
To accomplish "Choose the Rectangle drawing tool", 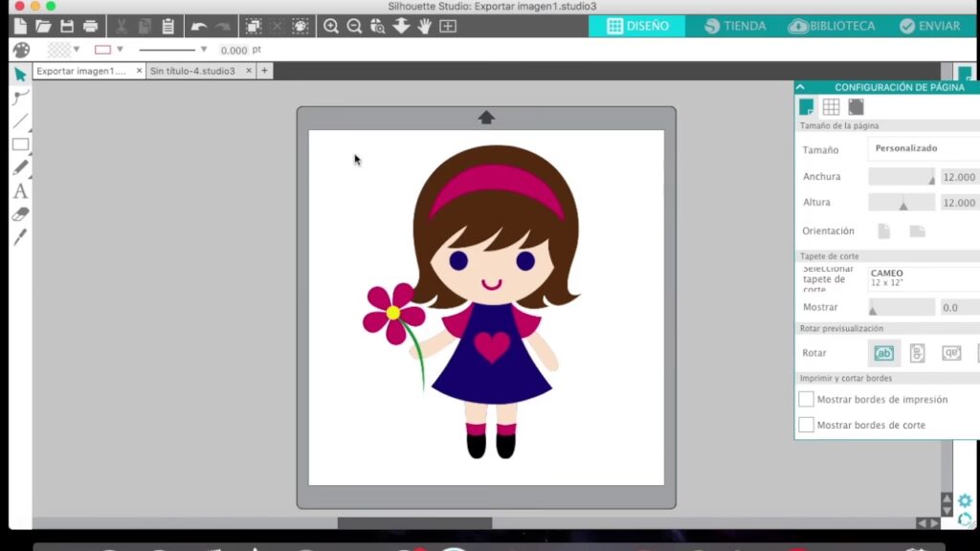I will tap(20, 144).
